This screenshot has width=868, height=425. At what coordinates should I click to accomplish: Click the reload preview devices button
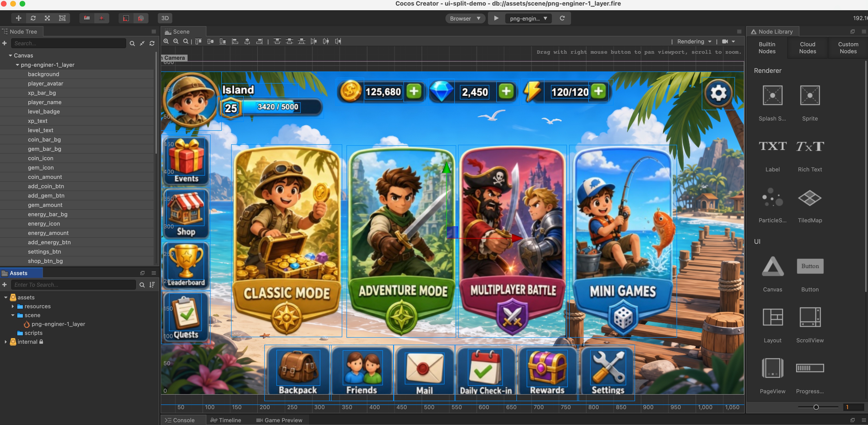(x=562, y=18)
